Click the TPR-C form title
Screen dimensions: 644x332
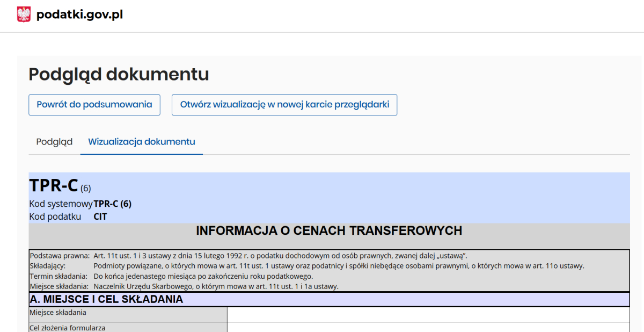pyautogui.click(x=54, y=185)
